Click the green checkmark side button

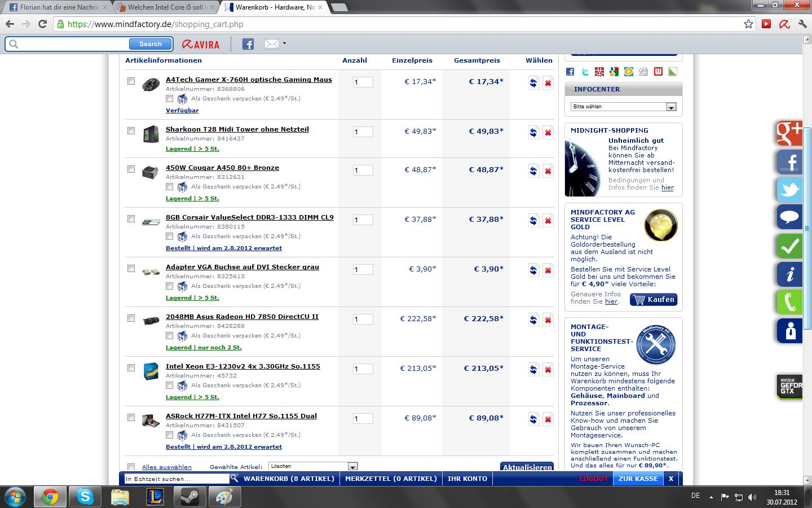[x=789, y=246]
